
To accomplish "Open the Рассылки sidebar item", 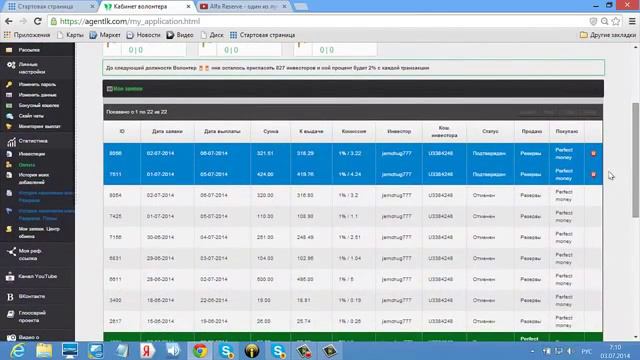I will click(x=29, y=50).
